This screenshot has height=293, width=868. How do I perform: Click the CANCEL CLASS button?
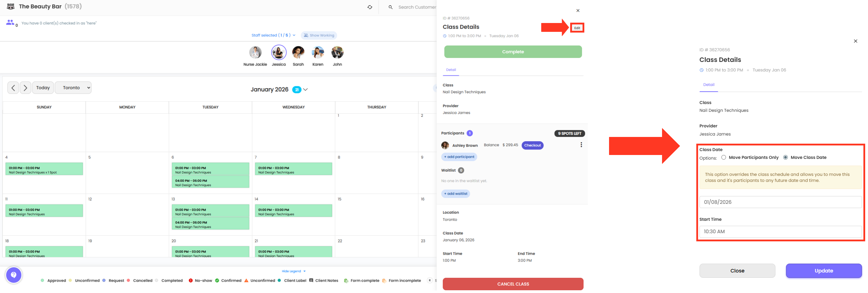coord(513,284)
